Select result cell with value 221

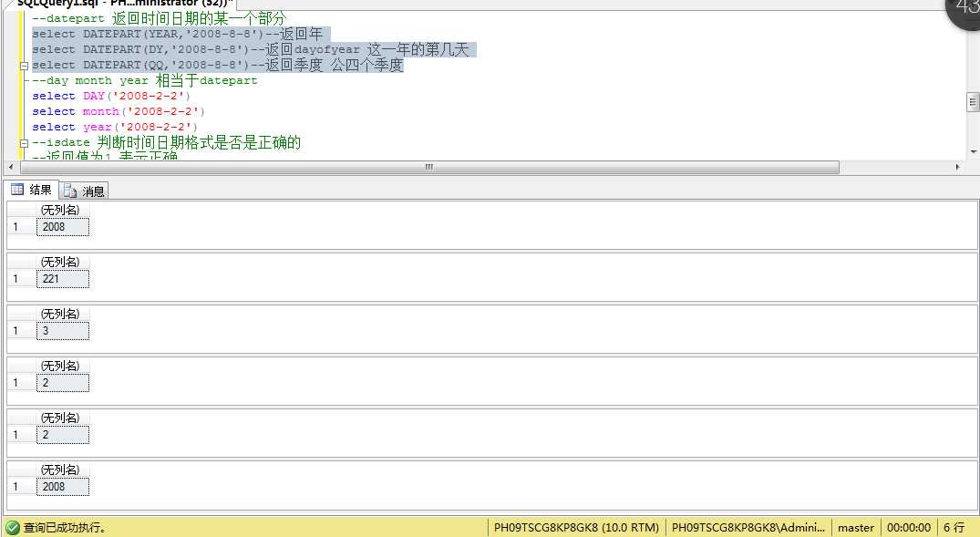tap(63, 279)
